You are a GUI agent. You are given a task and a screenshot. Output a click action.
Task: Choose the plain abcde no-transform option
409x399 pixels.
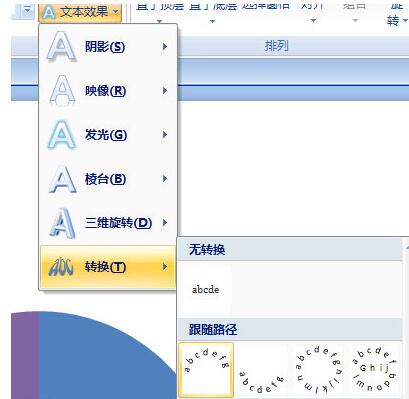pos(205,289)
